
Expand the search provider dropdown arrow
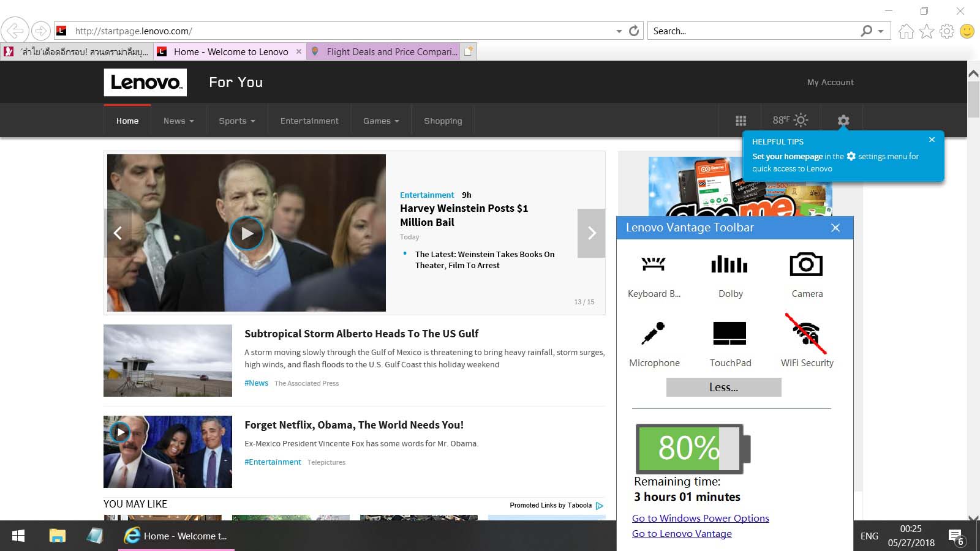[x=881, y=31]
